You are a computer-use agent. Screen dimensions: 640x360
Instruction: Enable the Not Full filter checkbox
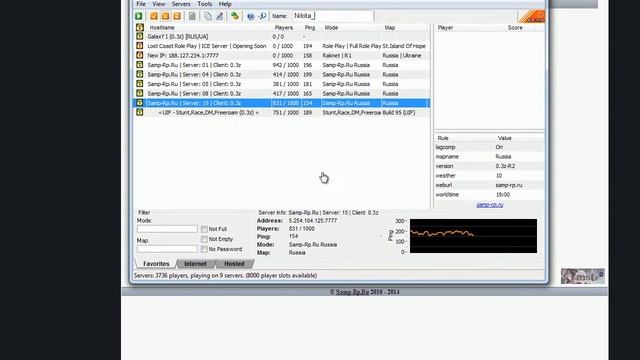[x=204, y=229]
